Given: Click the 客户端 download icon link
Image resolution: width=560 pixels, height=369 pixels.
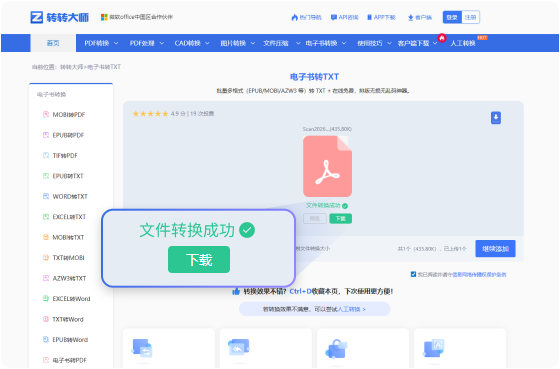Looking at the screenshot, I should point(420,17).
